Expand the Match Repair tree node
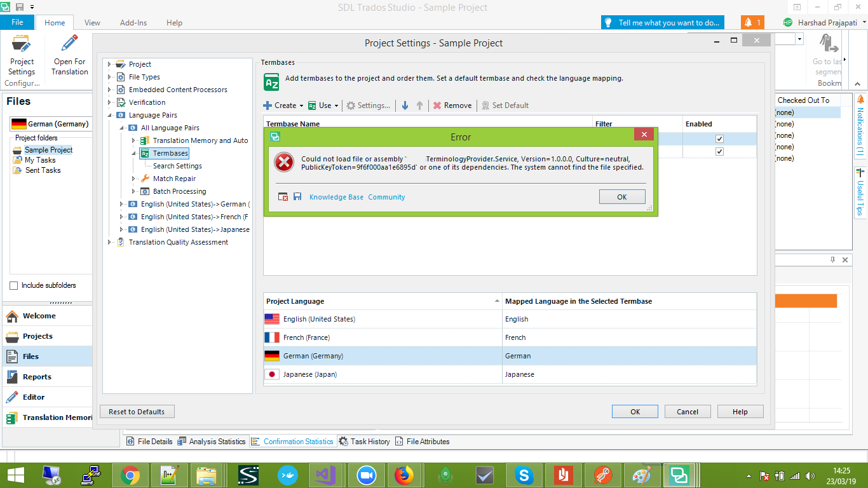This screenshot has height=488, width=868. (133, 179)
